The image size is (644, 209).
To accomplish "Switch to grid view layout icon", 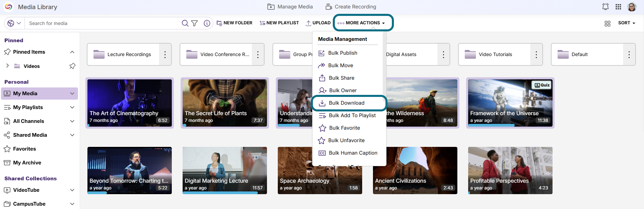I will point(608,23).
